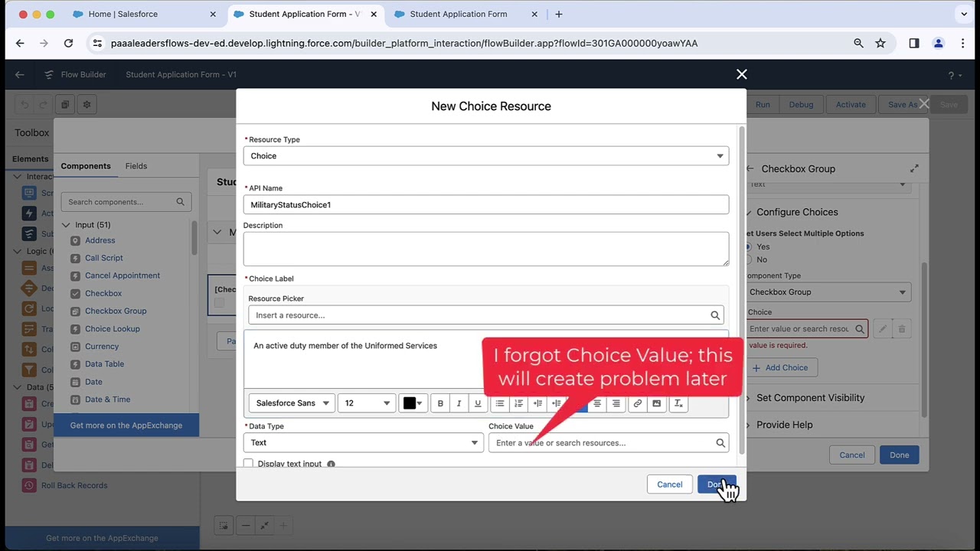Open Chrome's three-dot menu
The width and height of the screenshot is (980, 551).
962,44
